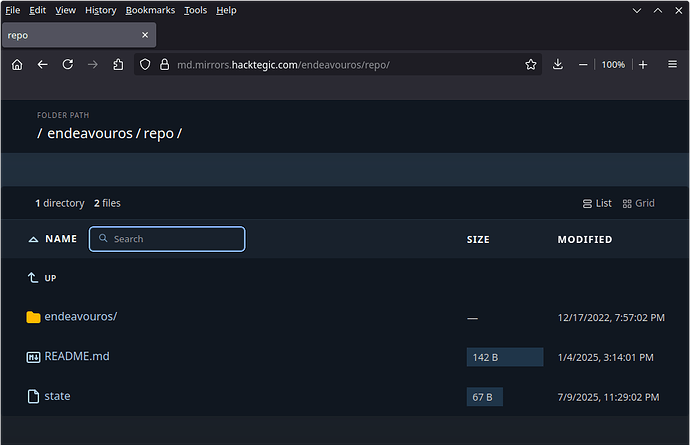Screen dimensions: 690x445
Task: Open the Bookmarks menu
Action: coord(150,10)
